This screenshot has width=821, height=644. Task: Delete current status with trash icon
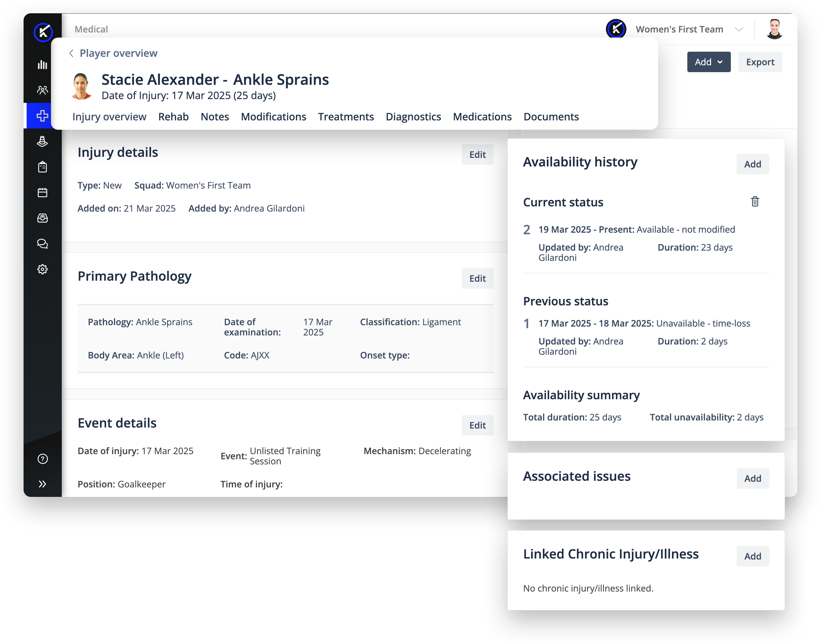tap(755, 202)
